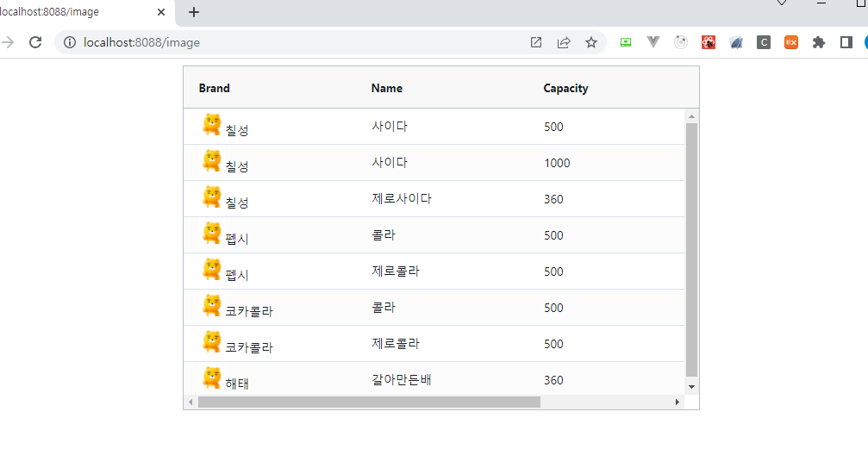Viewport: 868px width, 468px height.
Task: Share this page icon
Action: click(564, 42)
